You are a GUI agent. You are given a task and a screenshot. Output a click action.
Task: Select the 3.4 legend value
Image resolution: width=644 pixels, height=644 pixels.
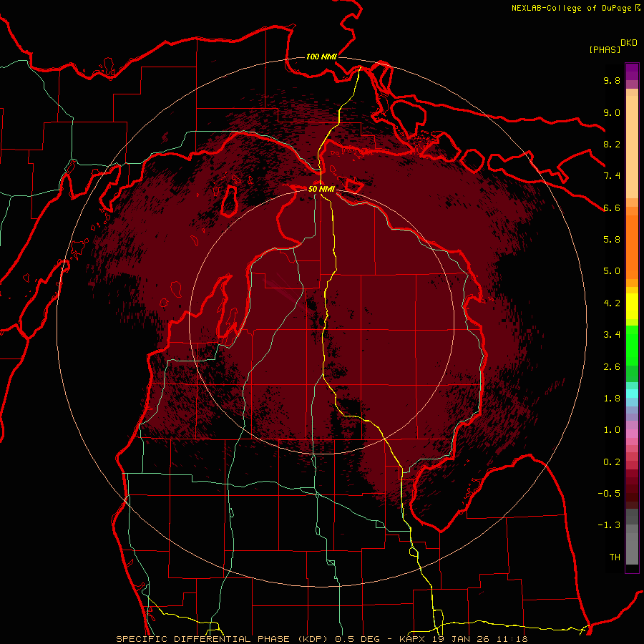[x=612, y=335]
